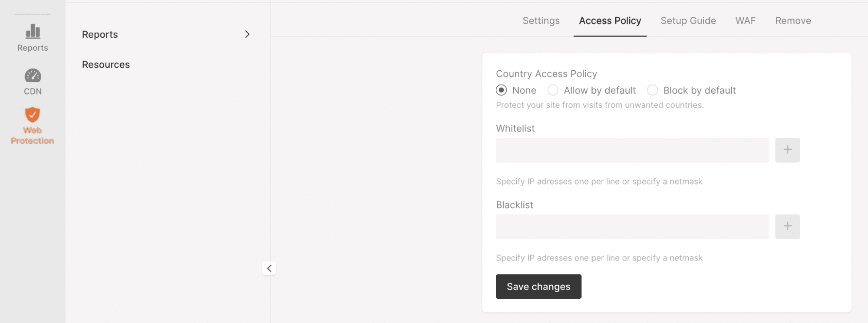The image size is (868, 323).
Task: Click the plus button beside Whitelist field
Action: (x=787, y=150)
